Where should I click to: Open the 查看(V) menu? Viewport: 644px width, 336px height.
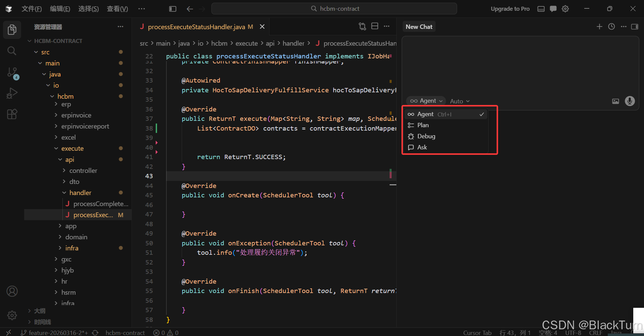coord(117,9)
